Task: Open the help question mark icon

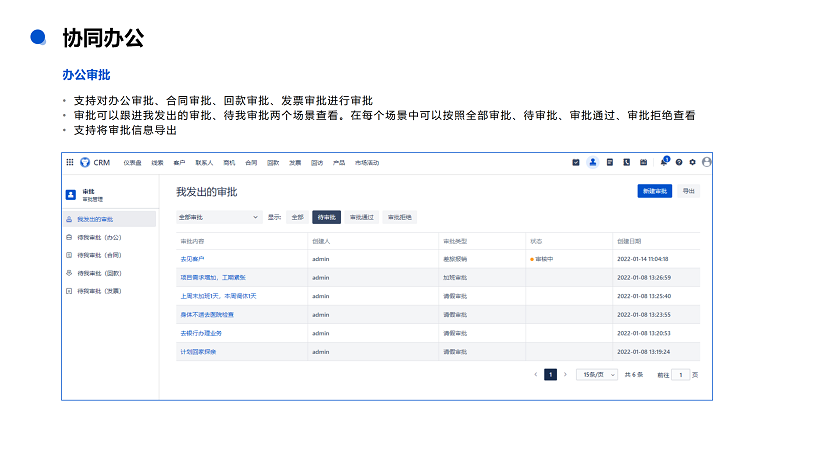Action: coord(679,163)
